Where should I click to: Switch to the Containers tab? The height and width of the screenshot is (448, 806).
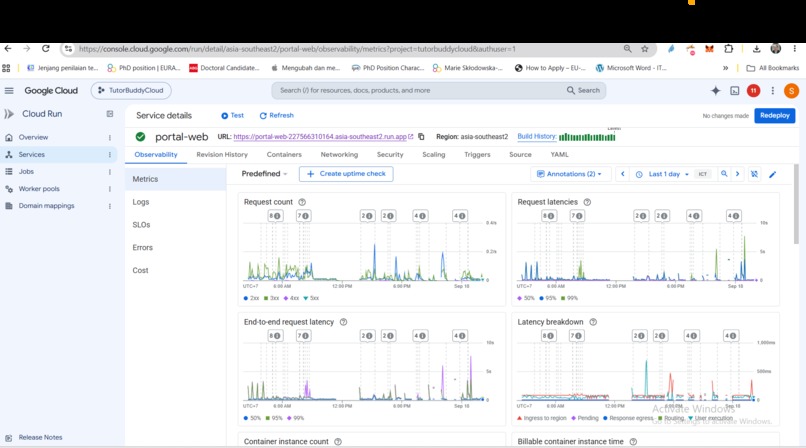coord(284,155)
